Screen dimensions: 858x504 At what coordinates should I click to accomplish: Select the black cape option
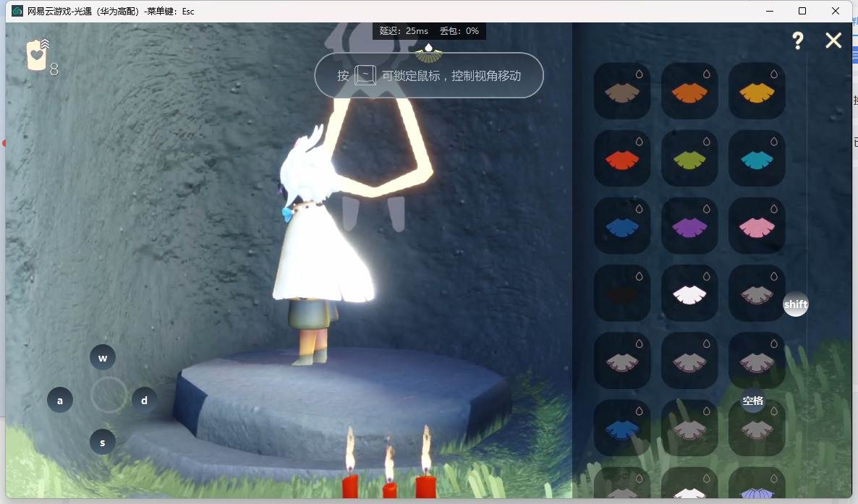[622, 293]
